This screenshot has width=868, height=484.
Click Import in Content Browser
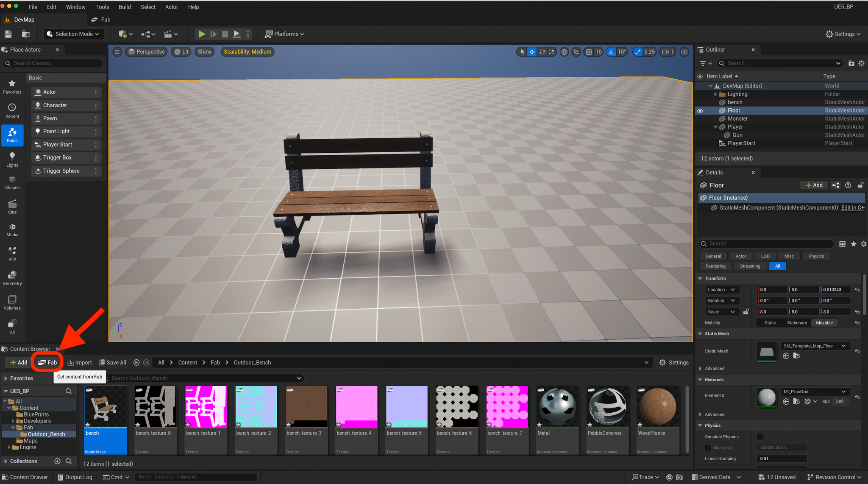point(80,363)
